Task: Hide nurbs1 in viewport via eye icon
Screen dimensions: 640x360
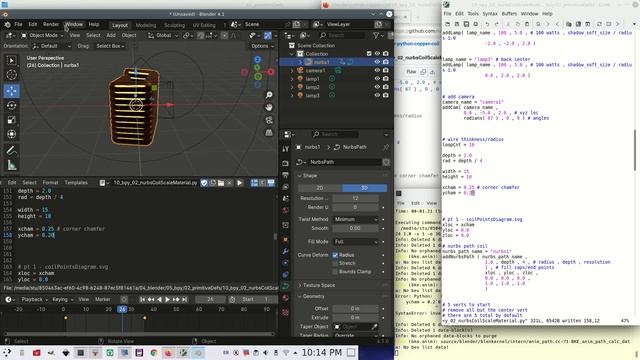Action: pos(377,62)
